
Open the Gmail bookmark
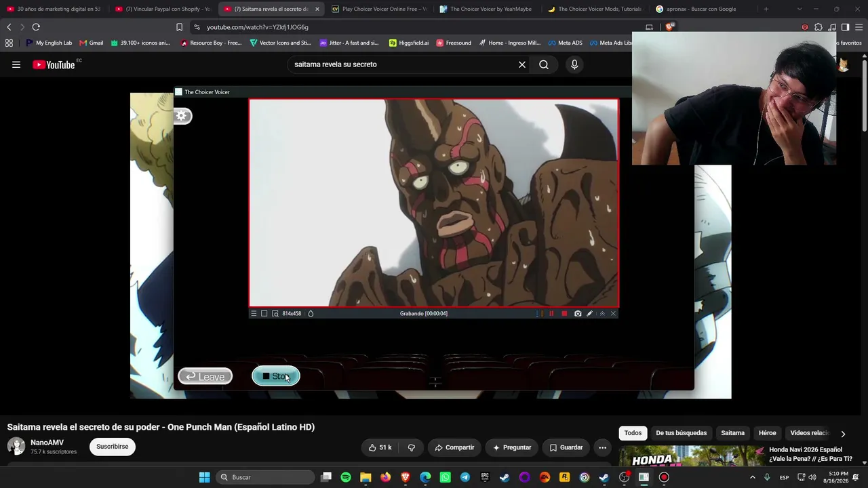click(92, 43)
